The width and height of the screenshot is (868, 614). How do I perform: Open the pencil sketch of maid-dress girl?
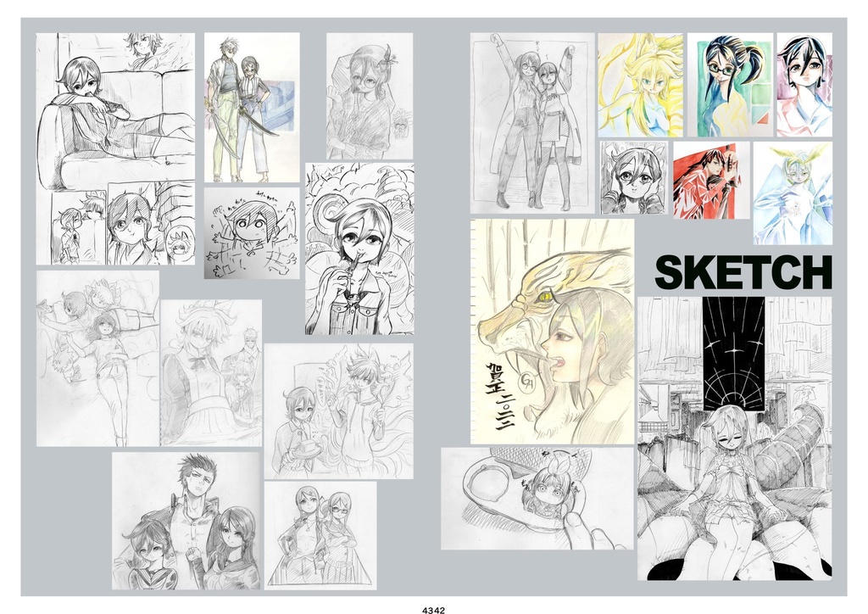point(211,372)
